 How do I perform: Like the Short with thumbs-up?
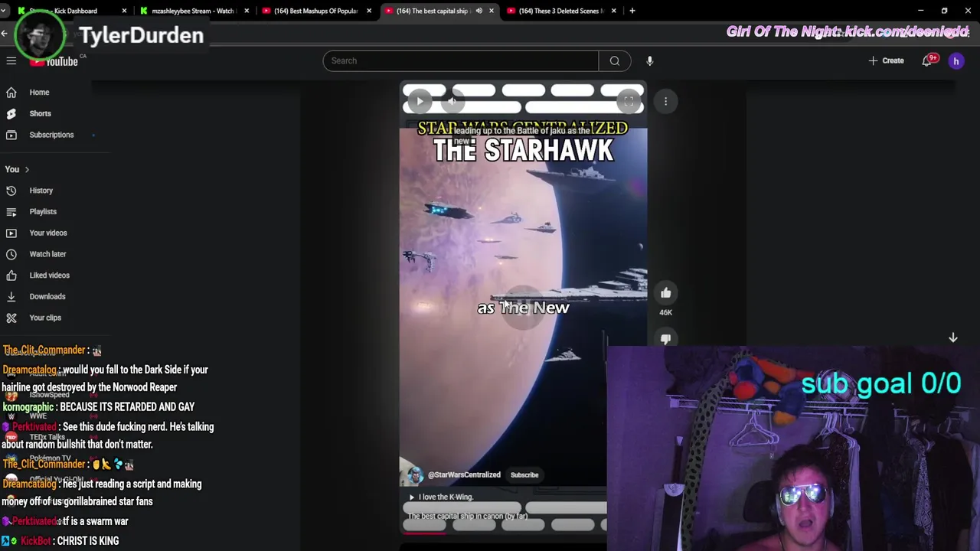click(665, 292)
